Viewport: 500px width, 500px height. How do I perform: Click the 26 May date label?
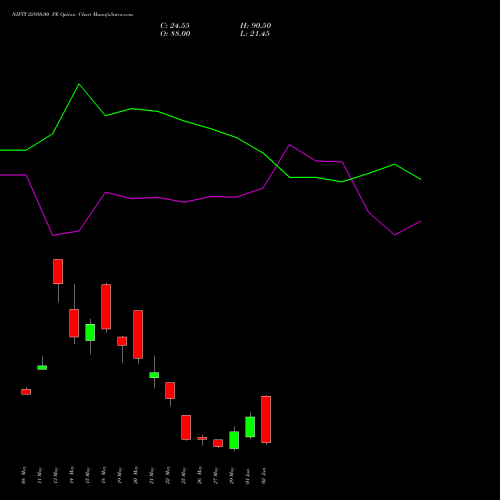click(x=200, y=475)
